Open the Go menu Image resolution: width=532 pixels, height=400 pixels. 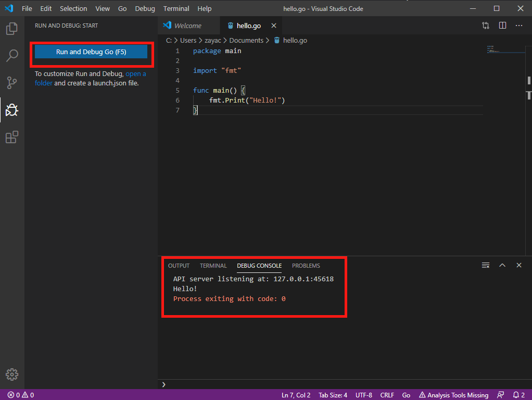(122, 8)
